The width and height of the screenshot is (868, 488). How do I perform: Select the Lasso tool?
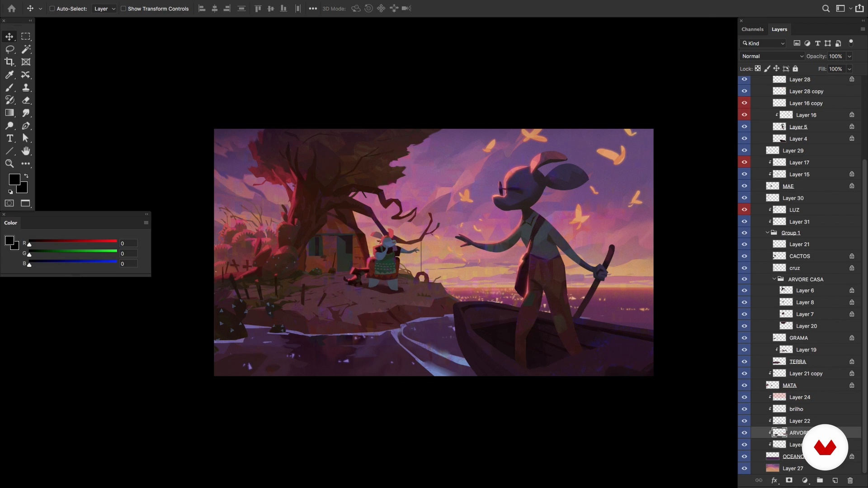coord(9,49)
